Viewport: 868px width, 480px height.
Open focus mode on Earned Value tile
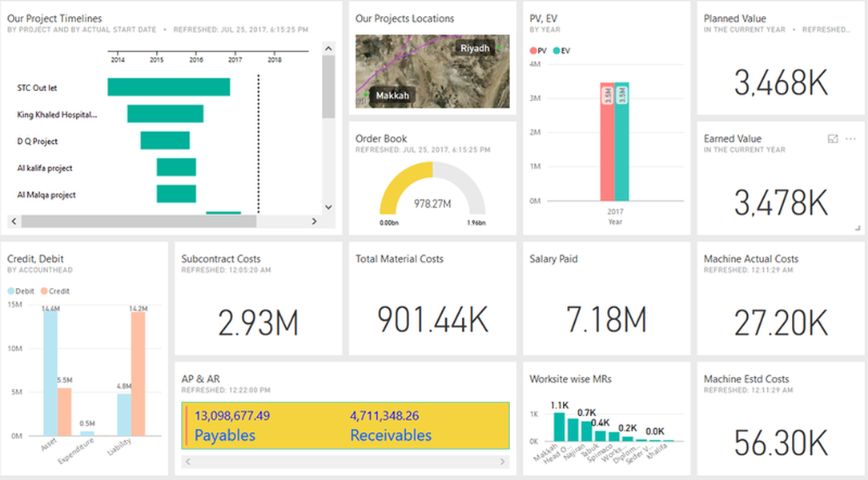(833, 138)
